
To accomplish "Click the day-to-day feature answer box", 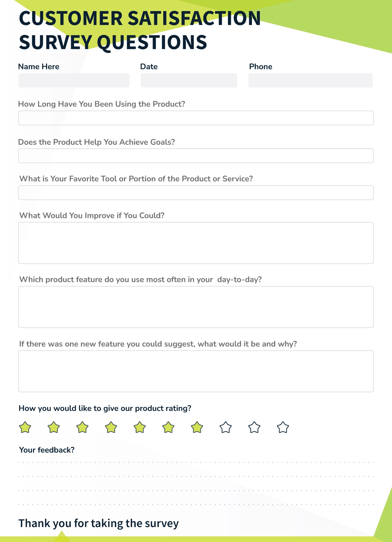I will click(x=196, y=307).
